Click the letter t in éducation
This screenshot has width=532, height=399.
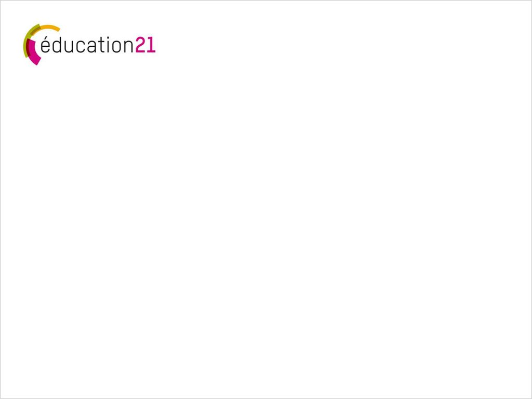click(102, 45)
